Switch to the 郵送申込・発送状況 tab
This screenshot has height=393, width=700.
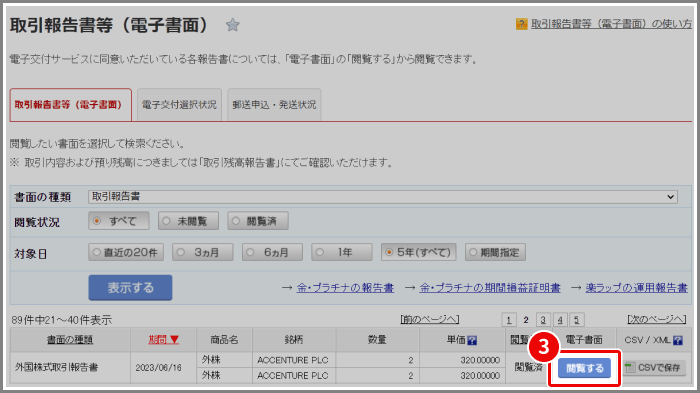point(274,105)
